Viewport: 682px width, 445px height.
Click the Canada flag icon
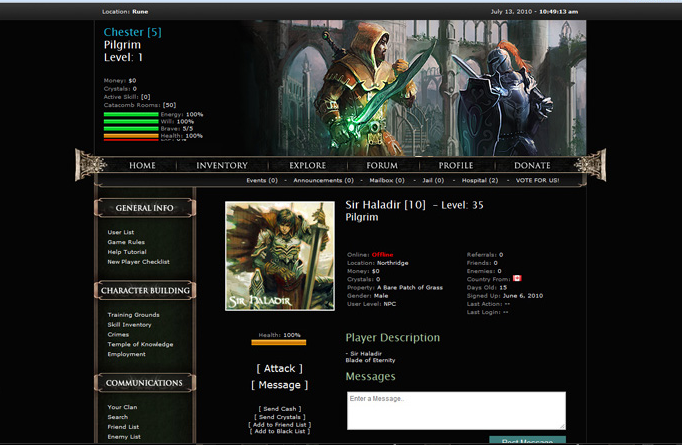pos(517,278)
